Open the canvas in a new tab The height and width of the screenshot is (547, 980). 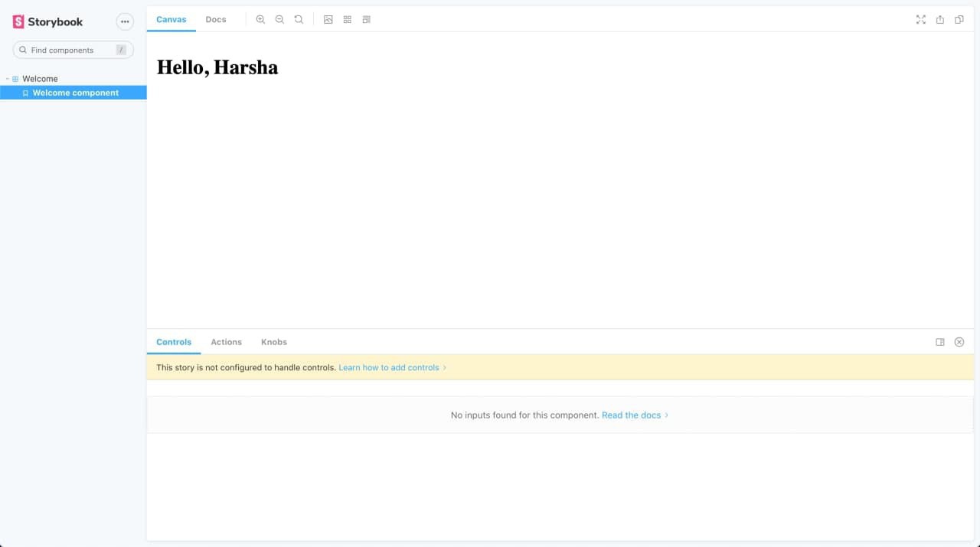[939, 19]
